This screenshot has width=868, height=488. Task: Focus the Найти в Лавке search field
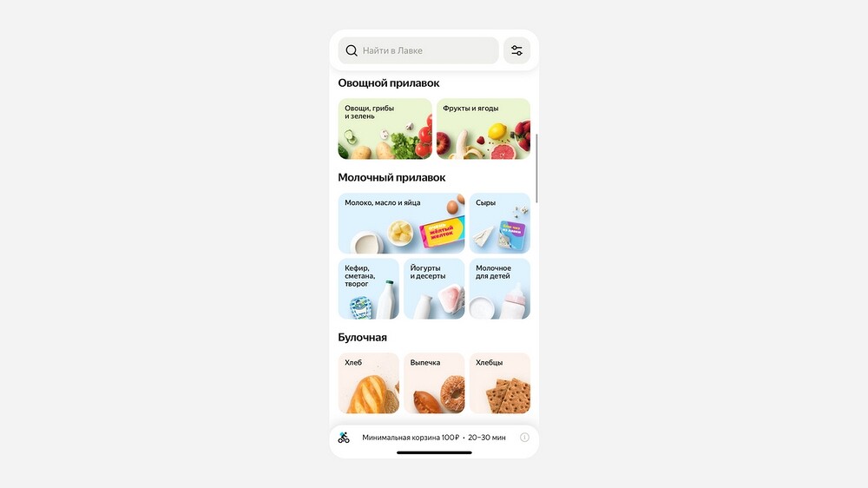[418, 50]
